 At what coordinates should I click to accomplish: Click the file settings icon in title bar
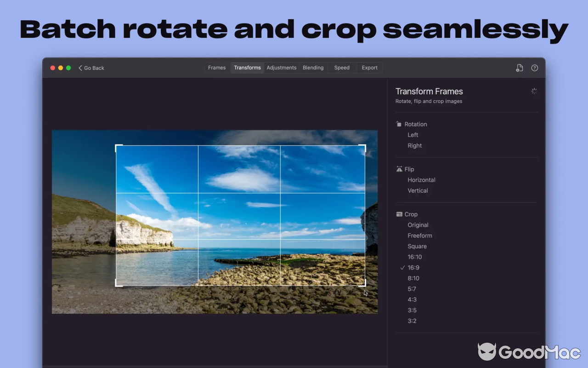pos(520,68)
